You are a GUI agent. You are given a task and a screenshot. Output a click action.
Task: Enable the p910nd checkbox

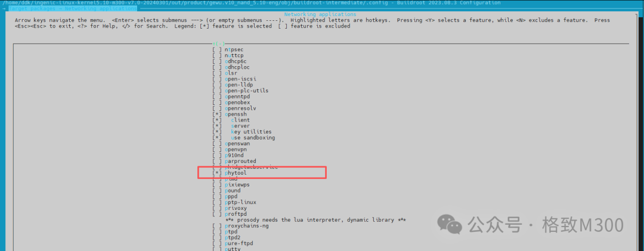tap(217, 155)
